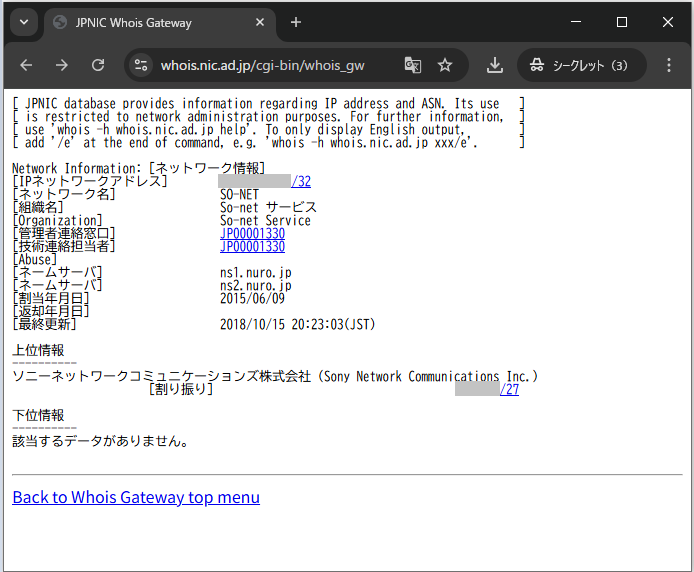Image resolution: width=694 pixels, height=572 pixels.
Task: Select 該当するデータがありません。 text
Action: pyautogui.click(x=100, y=441)
